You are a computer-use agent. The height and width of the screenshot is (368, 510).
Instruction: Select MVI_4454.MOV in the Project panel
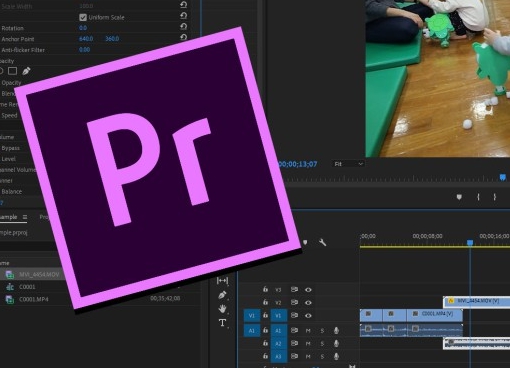tap(39, 274)
